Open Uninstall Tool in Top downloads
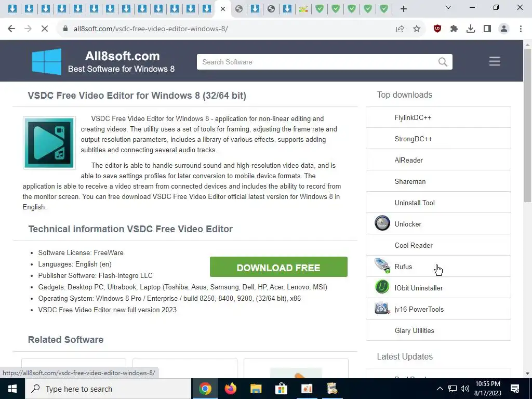Viewport: 532px width, 399px height. coord(438,203)
